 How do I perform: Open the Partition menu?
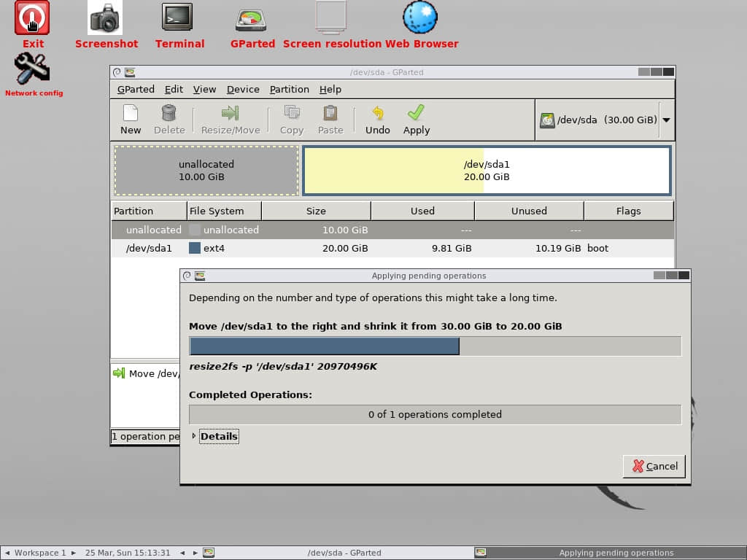point(289,89)
